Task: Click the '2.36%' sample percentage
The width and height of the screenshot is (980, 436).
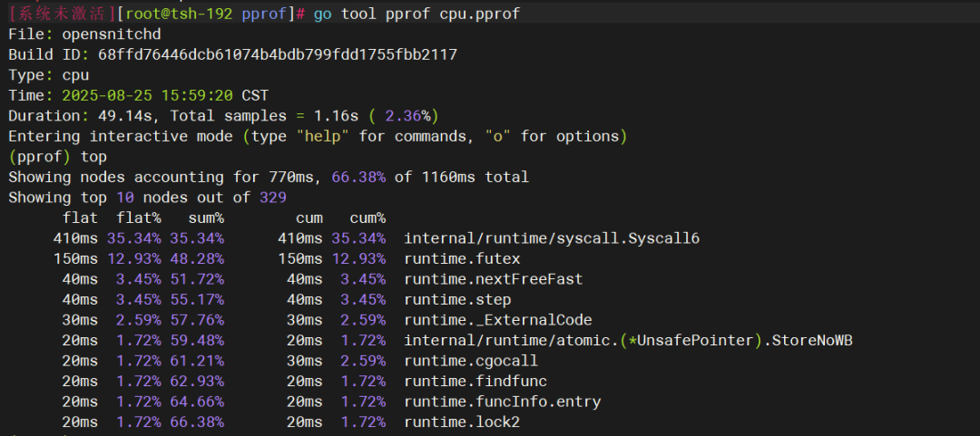Action: (407, 116)
